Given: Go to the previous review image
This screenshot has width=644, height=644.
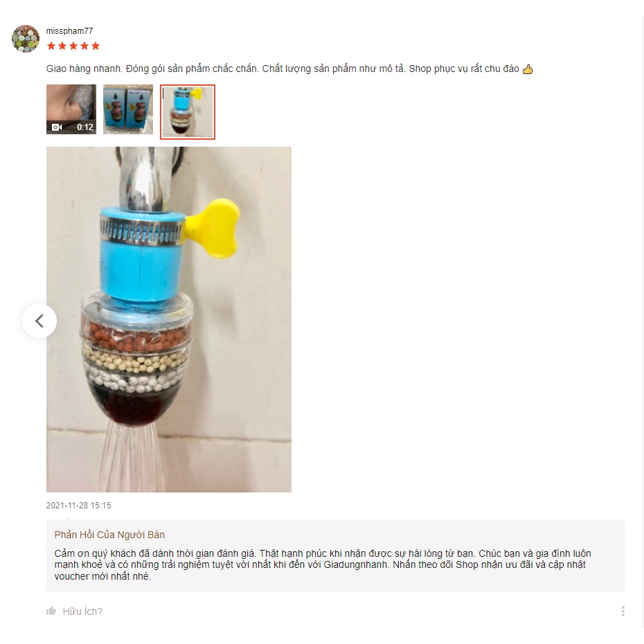Looking at the screenshot, I should (39, 321).
